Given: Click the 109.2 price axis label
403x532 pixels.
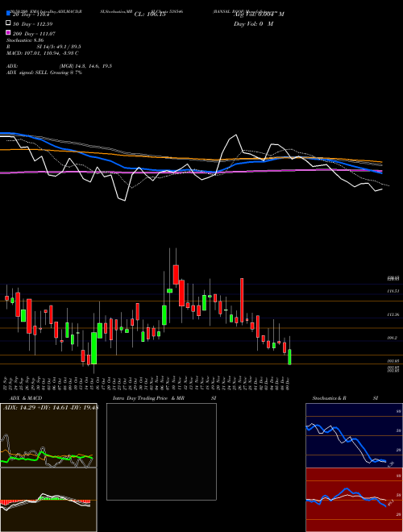Looking at the screenshot, I should click(x=392, y=339).
